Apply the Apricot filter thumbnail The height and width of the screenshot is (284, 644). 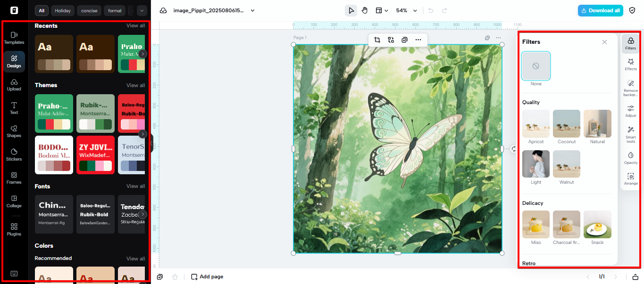coord(535,124)
